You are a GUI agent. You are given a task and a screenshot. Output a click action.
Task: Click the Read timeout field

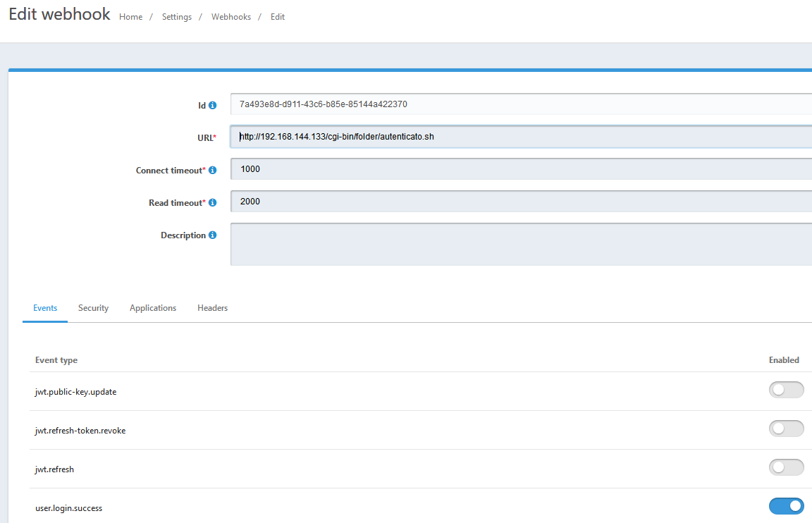[521, 202]
